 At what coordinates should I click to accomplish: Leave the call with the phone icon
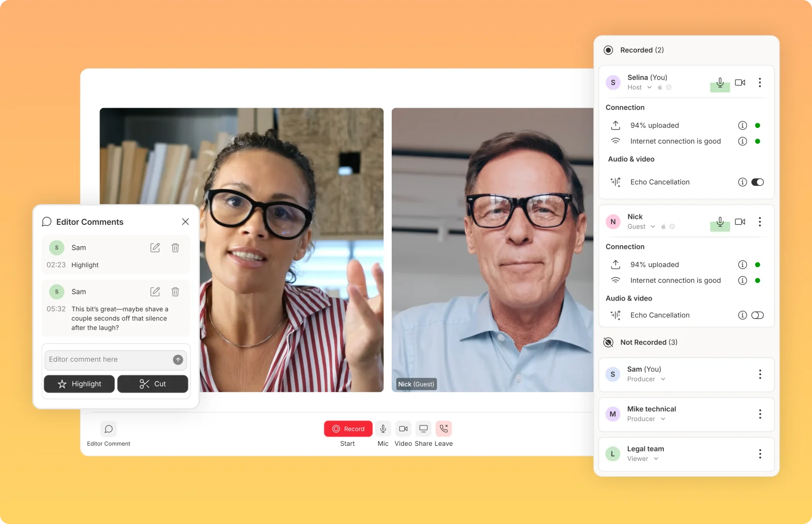pyautogui.click(x=444, y=429)
